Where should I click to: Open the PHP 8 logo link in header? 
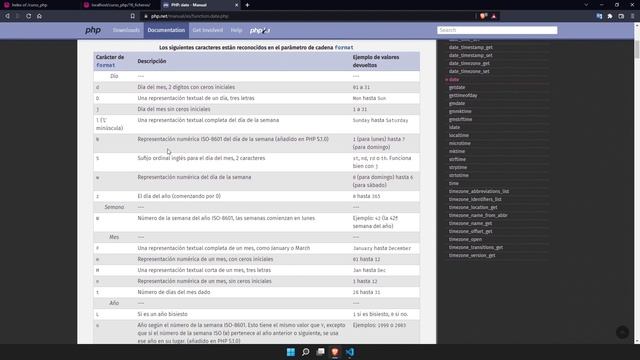[x=260, y=31]
